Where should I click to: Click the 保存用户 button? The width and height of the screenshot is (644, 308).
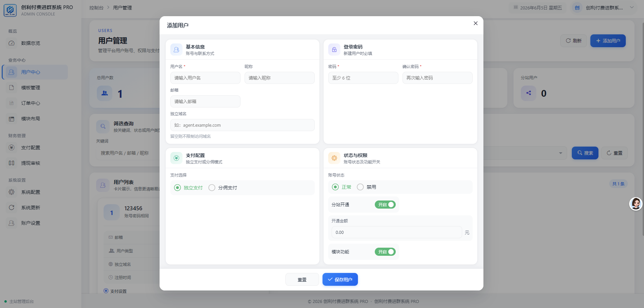click(340, 279)
